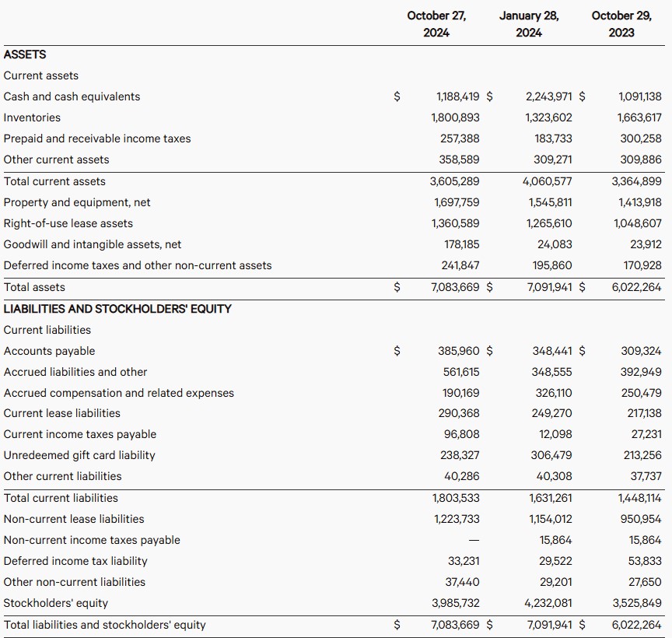Select the LIABILITIES AND STOCKHOLDERS' EQUITY heading
Image resolution: width=672 pixels, height=638 pixels.
point(117,309)
